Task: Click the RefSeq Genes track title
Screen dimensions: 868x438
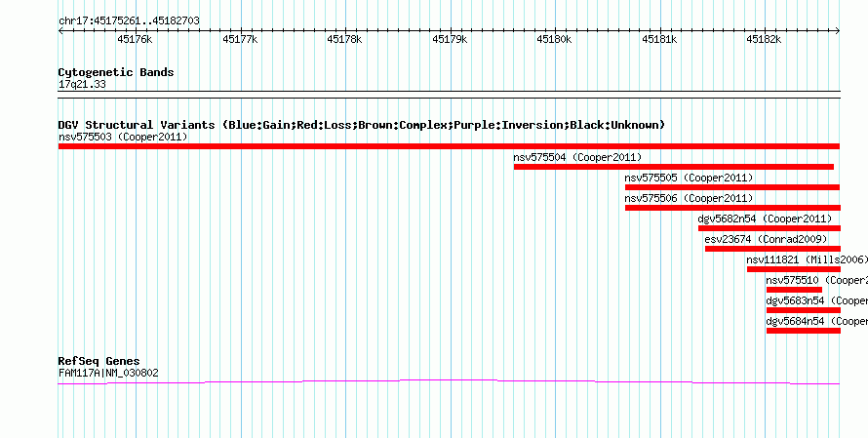Action: pyautogui.click(x=99, y=362)
